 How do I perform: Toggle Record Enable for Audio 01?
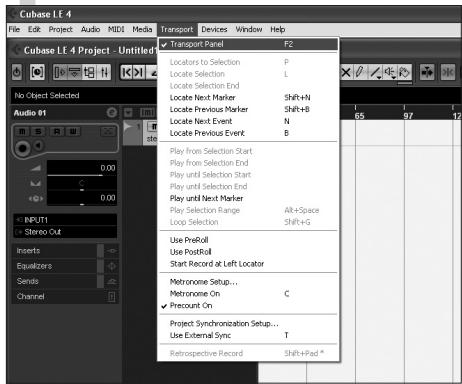click(x=22, y=148)
